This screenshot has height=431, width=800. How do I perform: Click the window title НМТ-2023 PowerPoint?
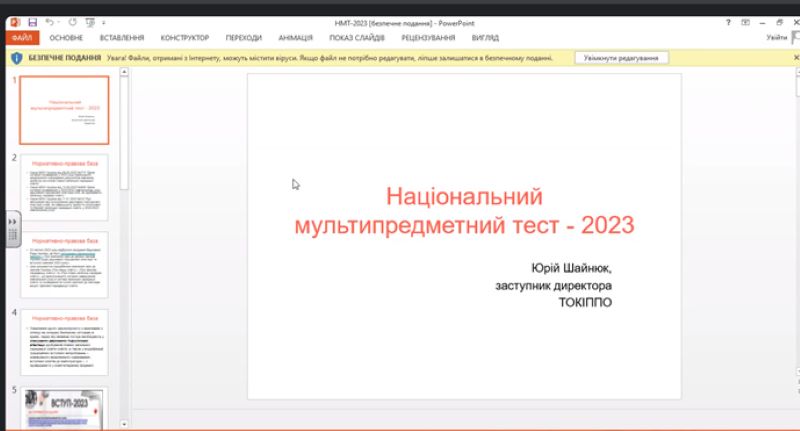point(404,23)
